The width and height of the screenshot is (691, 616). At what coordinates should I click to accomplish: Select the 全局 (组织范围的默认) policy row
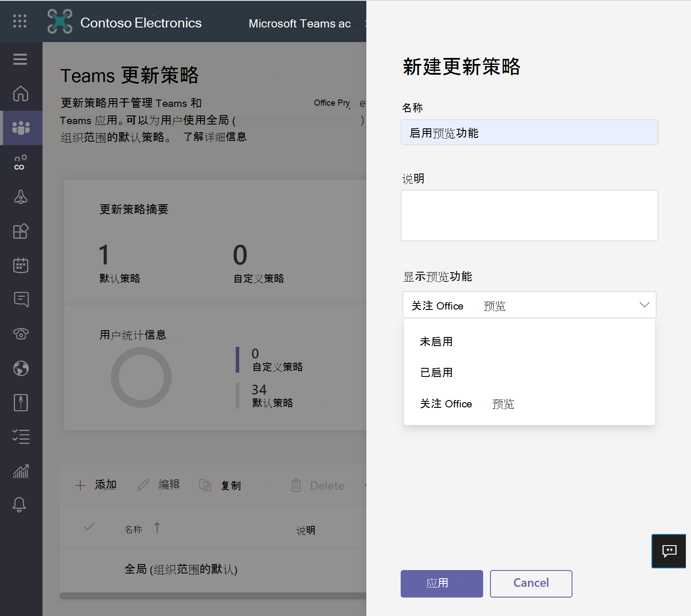tap(213, 569)
